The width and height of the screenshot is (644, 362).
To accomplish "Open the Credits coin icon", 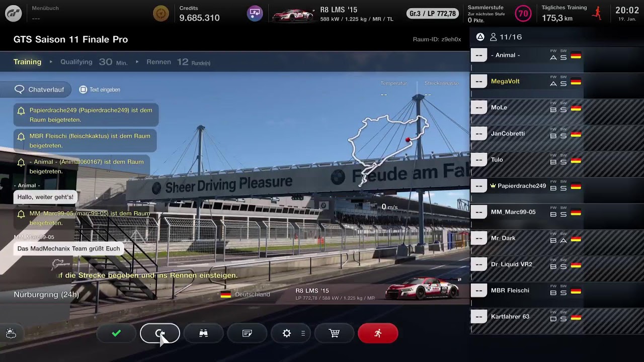I will click(162, 14).
